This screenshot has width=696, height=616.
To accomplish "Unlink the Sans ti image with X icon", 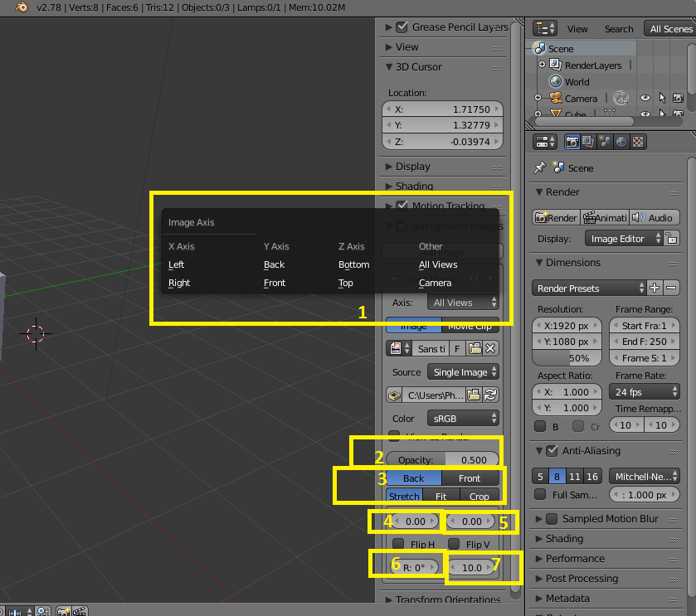I will (x=490, y=348).
